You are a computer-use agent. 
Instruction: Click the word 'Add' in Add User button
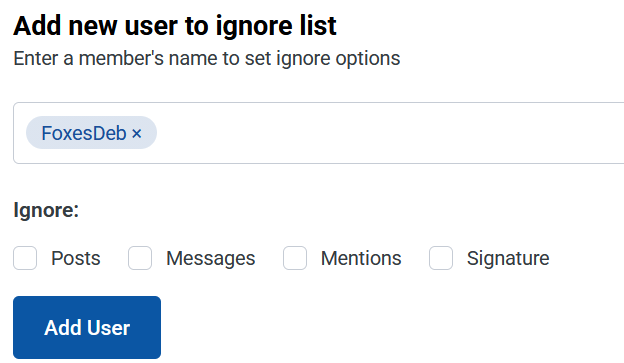(x=63, y=328)
